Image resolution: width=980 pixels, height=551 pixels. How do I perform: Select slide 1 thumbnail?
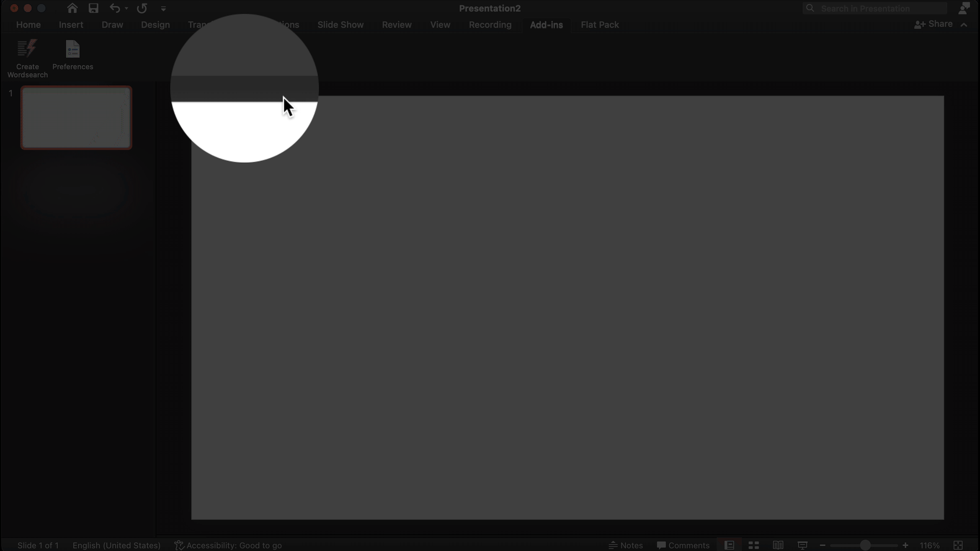(x=76, y=117)
